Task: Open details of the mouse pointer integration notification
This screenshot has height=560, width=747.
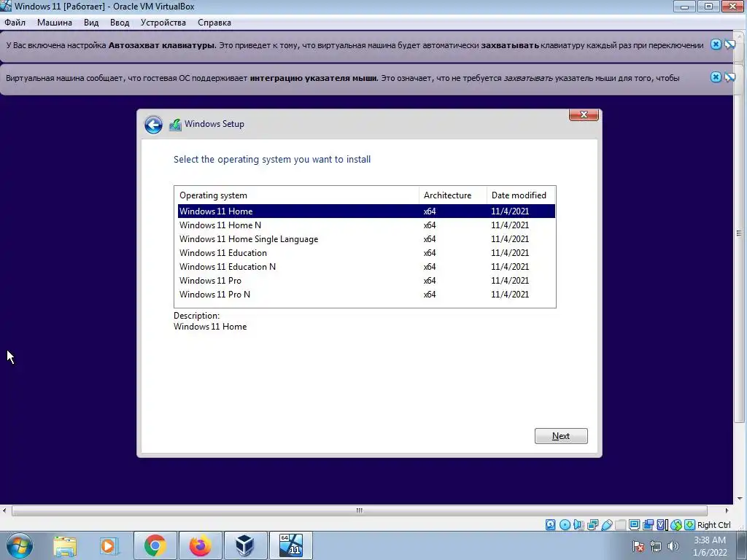Action: click(729, 77)
